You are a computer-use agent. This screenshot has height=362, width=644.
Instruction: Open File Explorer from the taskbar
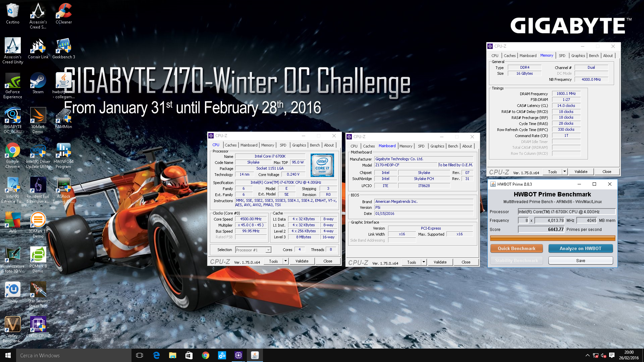pos(172,355)
